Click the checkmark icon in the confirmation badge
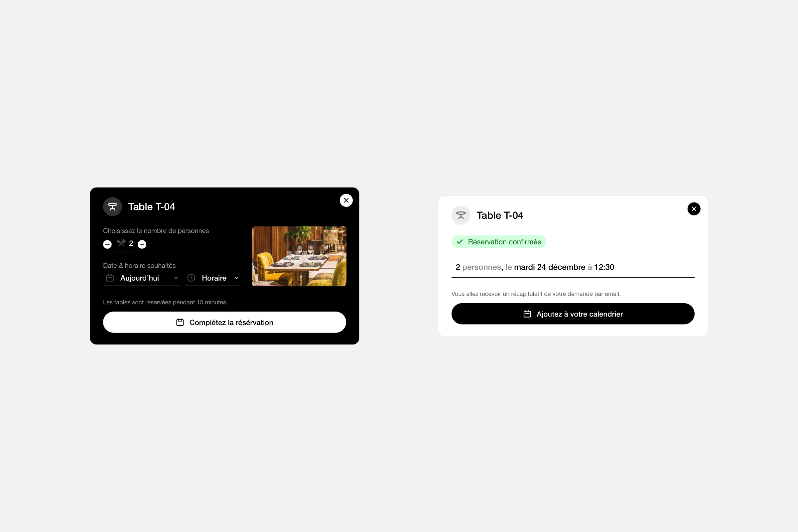Viewport: 798px width, 532px height. [460, 242]
